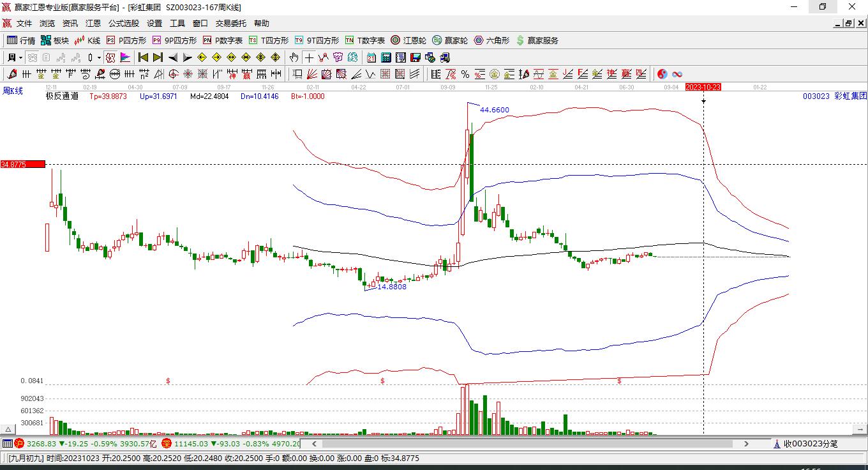This screenshot has width=868, height=470.
Task: Click the yellow diamond left-arrow icon
Action: tap(202, 57)
